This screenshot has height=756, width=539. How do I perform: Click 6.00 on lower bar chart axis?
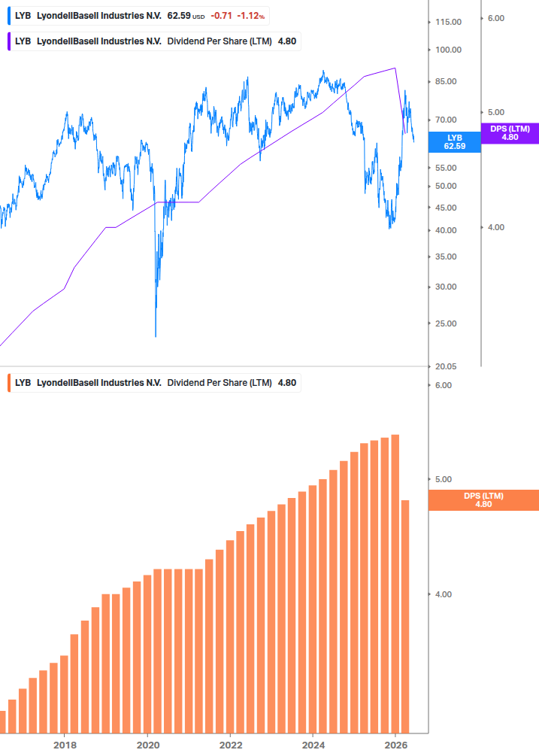[443, 386]
